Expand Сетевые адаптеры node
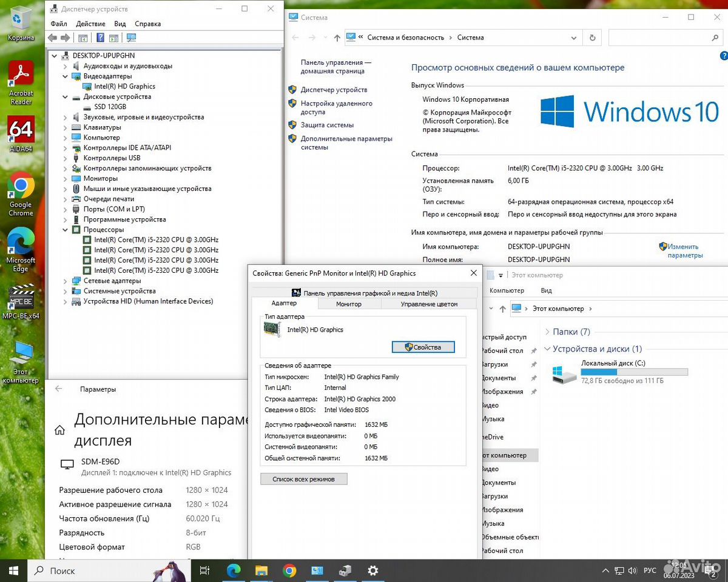 tap(66, 281)
